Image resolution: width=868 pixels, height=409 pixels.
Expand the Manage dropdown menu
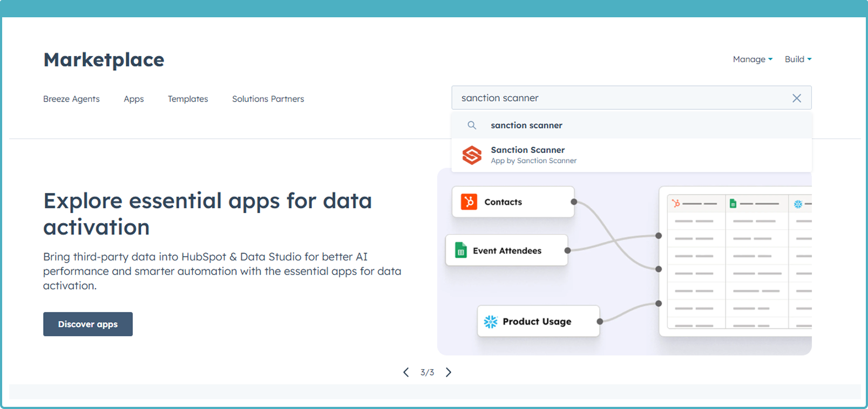click(752, 59)
